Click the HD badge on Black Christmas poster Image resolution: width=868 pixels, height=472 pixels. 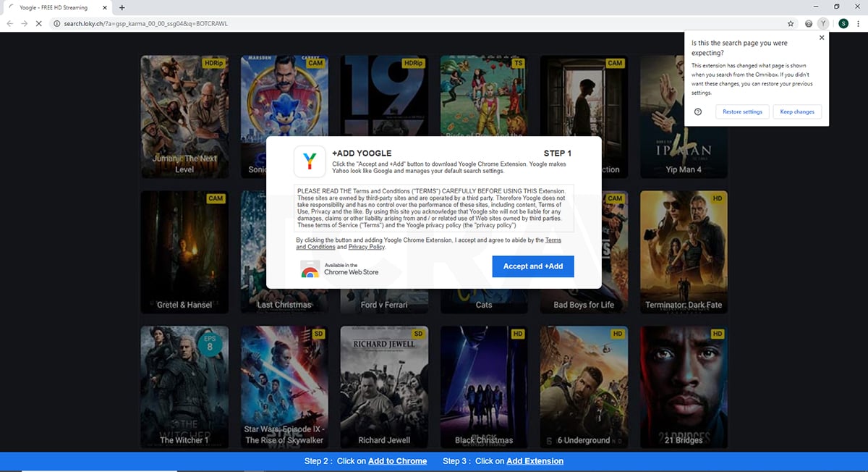[x=517, y=334]
